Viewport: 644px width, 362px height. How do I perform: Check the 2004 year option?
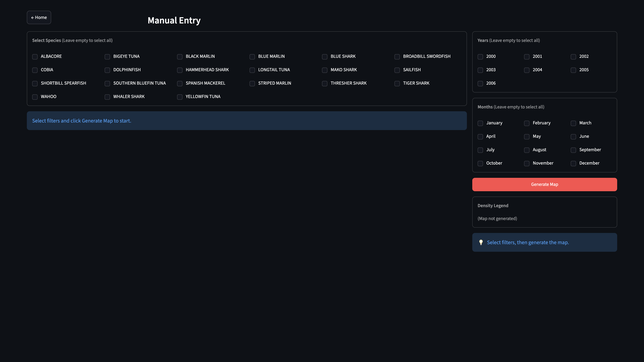527,70
